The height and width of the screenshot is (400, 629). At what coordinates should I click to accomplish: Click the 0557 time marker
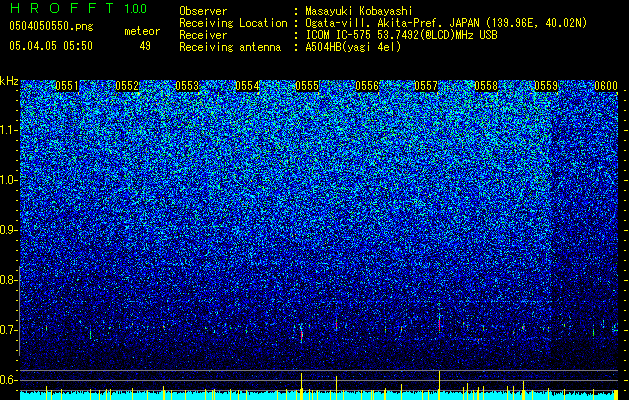426,86
